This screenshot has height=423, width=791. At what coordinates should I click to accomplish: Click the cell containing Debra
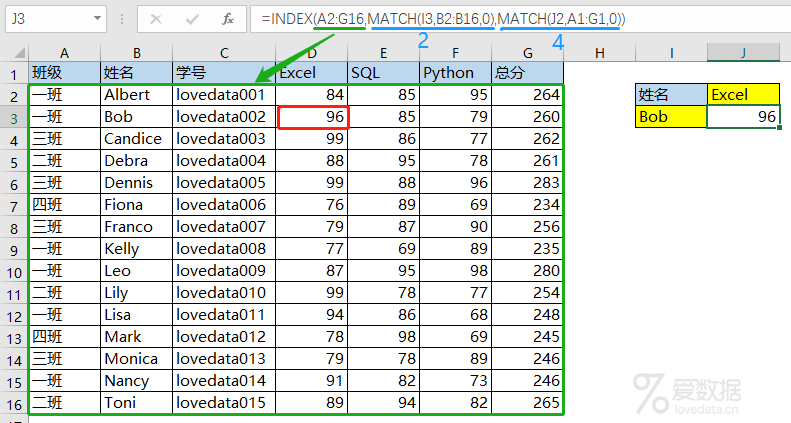point(136,161)
